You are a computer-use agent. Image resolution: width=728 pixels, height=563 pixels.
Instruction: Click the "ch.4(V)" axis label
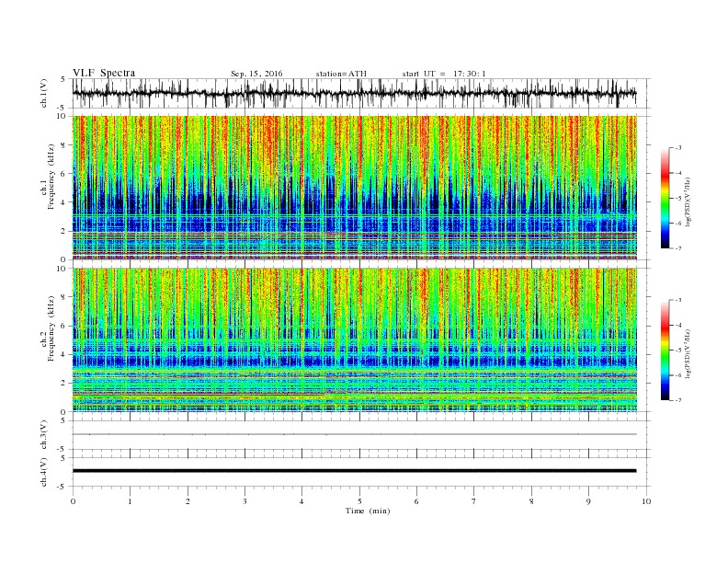[x=44, y=472]
